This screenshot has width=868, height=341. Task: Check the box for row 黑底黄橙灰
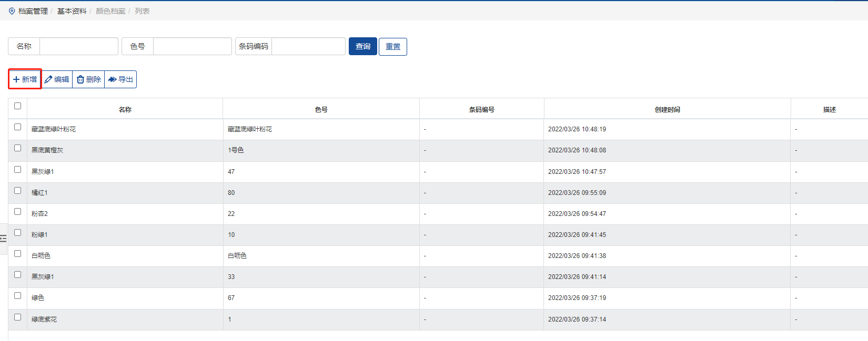click(x=17, y=148)
